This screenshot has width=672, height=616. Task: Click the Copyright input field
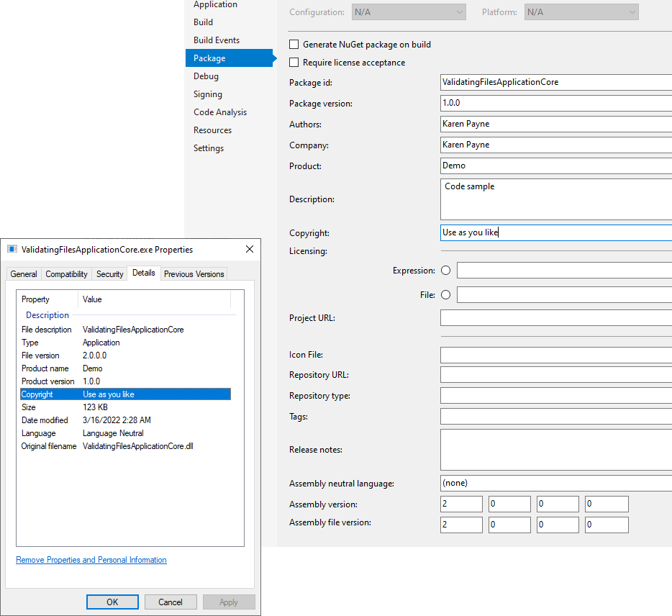click(556, 232)
